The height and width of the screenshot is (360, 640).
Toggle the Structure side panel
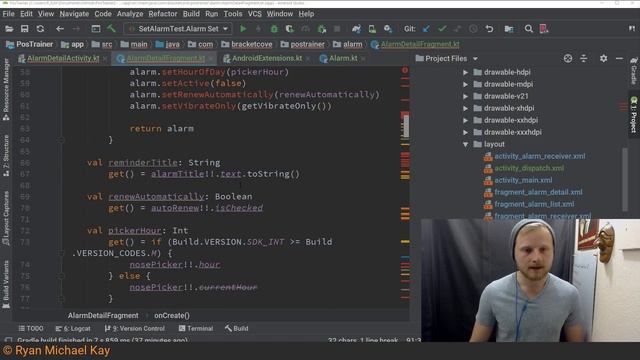click(6, 156)
